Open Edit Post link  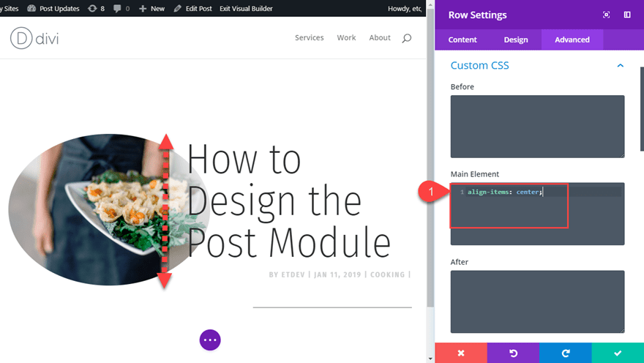192,8
